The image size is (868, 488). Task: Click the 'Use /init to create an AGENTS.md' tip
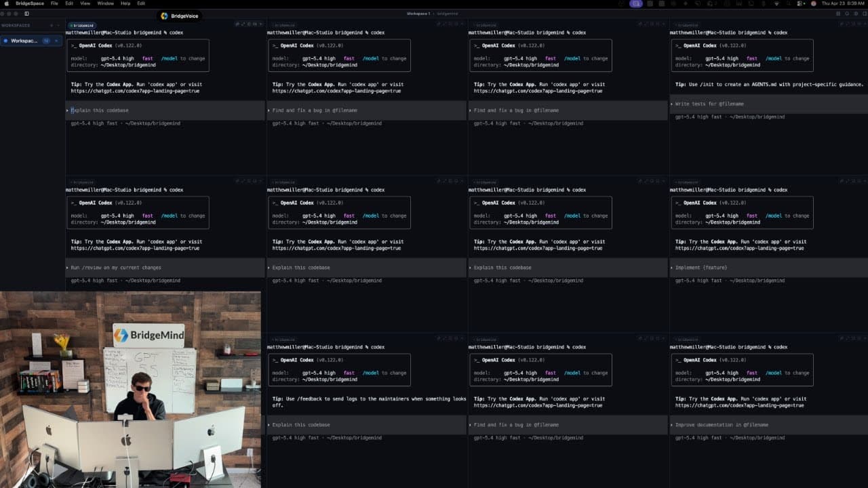tap(770, 85)
